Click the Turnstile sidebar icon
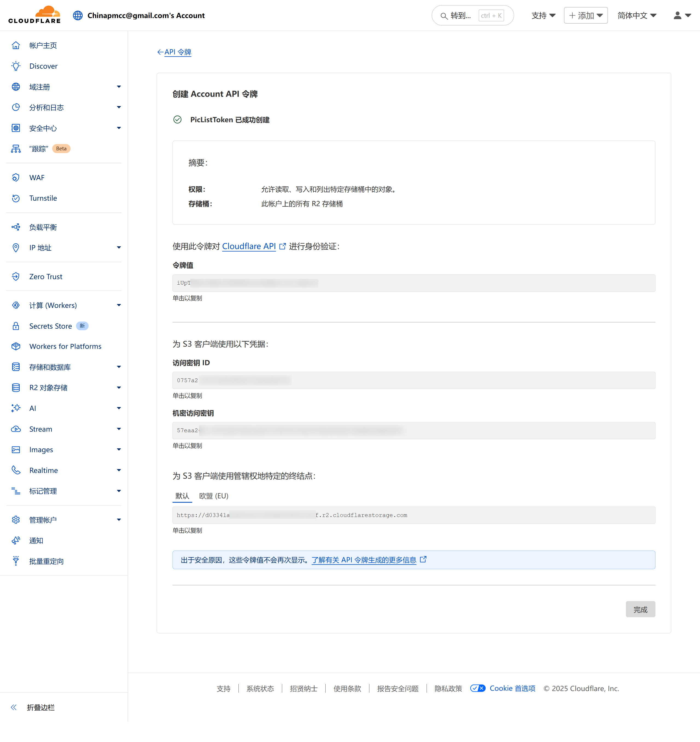Screen dimensions: 700x742 16,198
